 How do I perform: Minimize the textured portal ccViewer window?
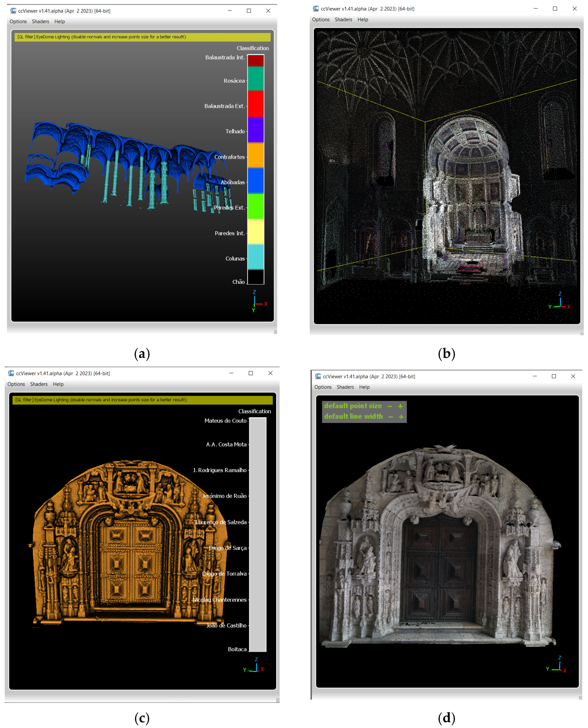535,376
